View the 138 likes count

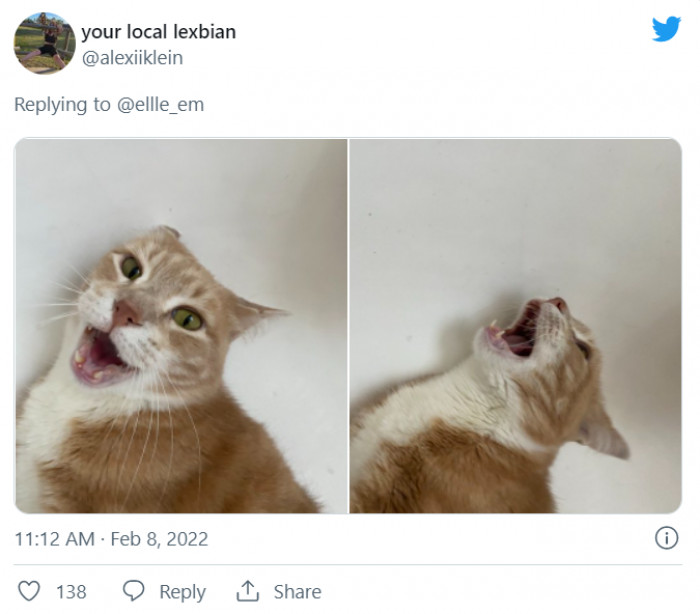coord(71,592)
